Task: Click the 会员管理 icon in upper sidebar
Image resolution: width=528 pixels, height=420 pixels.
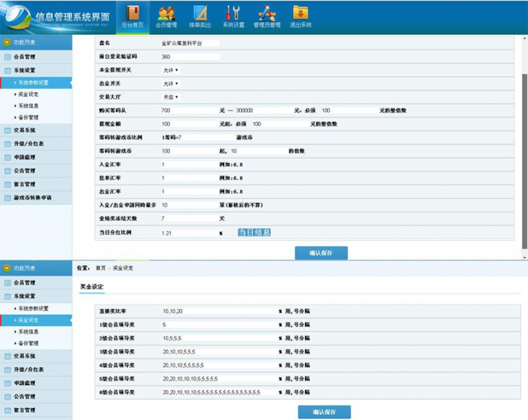Action: [8, 57]
